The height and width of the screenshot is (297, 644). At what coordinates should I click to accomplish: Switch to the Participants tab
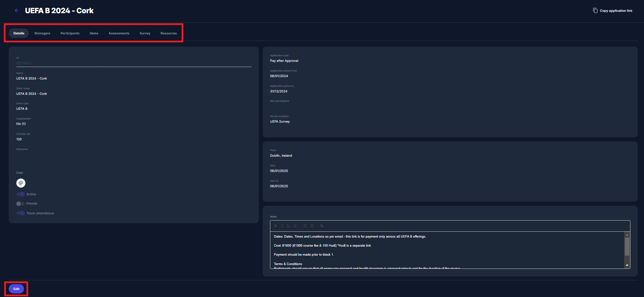[70, 33]
